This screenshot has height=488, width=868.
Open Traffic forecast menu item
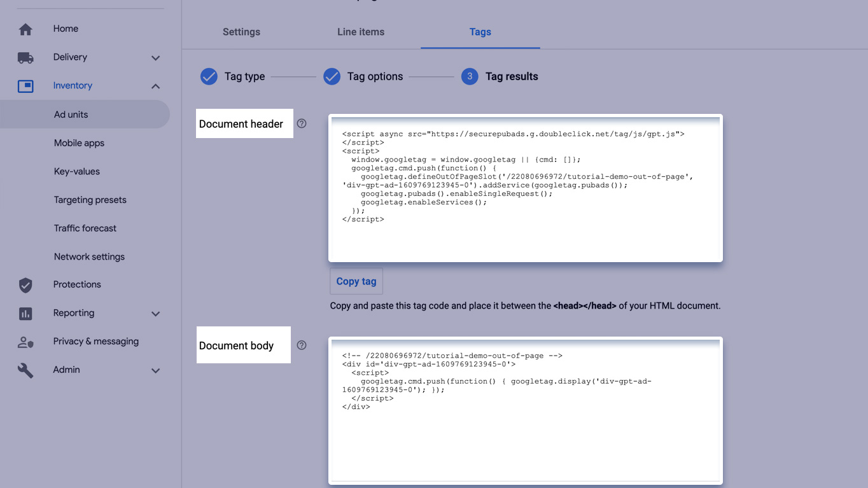pyautogui.click(x=85, y=228)
